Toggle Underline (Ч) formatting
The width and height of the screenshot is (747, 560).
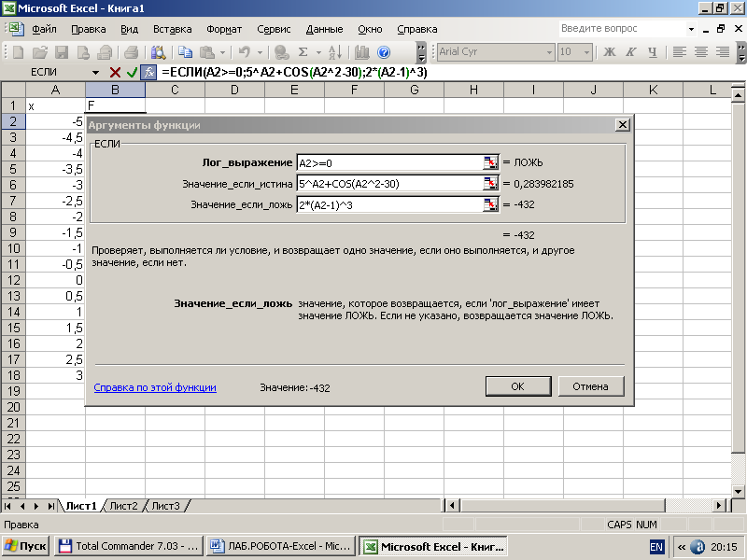pyautogui.click(x=652, y=52)
